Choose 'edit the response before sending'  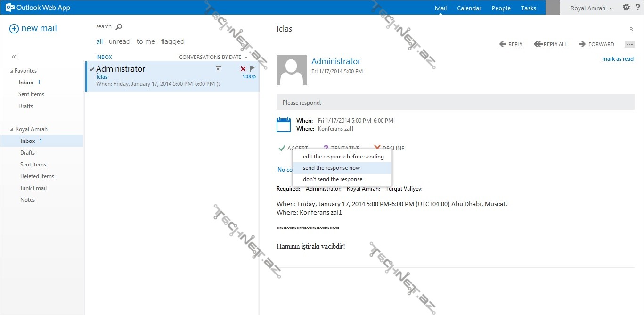point(343,157)
